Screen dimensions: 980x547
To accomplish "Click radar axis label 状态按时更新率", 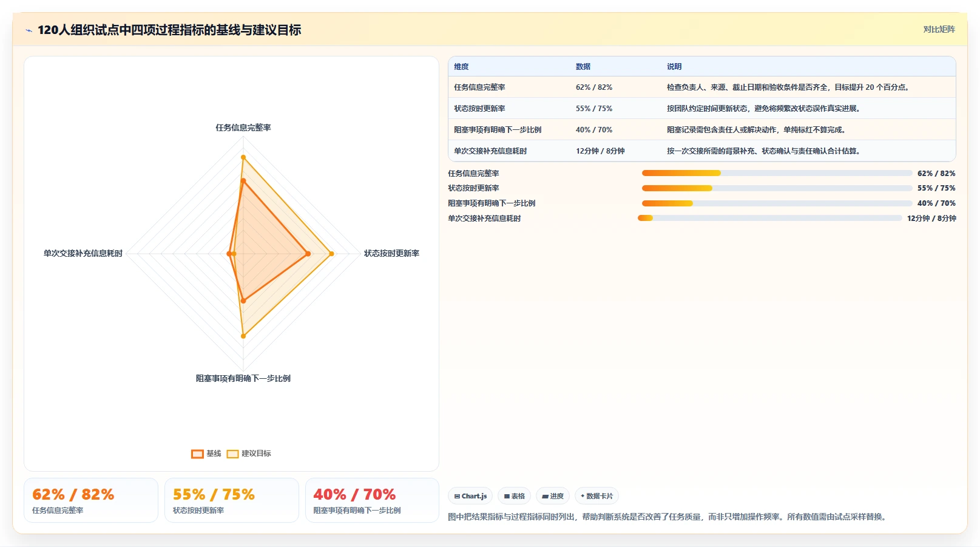I will pos(391,253).
